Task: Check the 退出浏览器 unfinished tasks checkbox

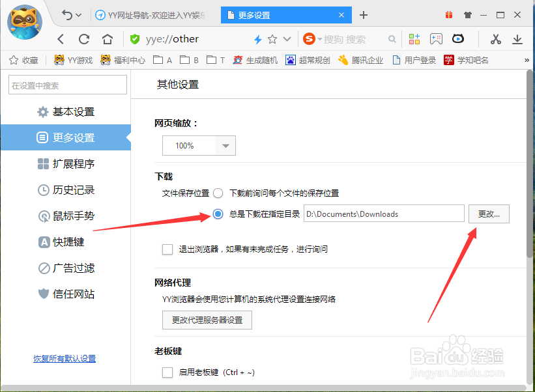Action: 167,249
